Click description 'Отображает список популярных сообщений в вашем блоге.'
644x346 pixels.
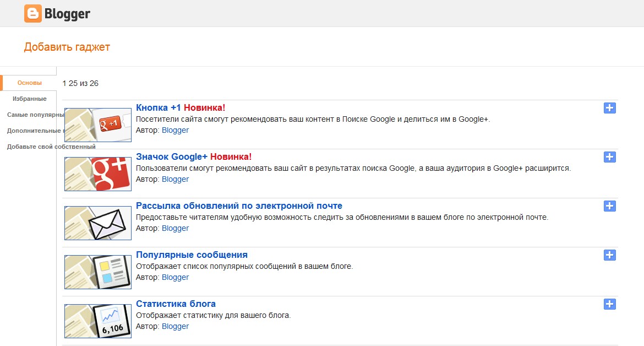tap(244, 266)
